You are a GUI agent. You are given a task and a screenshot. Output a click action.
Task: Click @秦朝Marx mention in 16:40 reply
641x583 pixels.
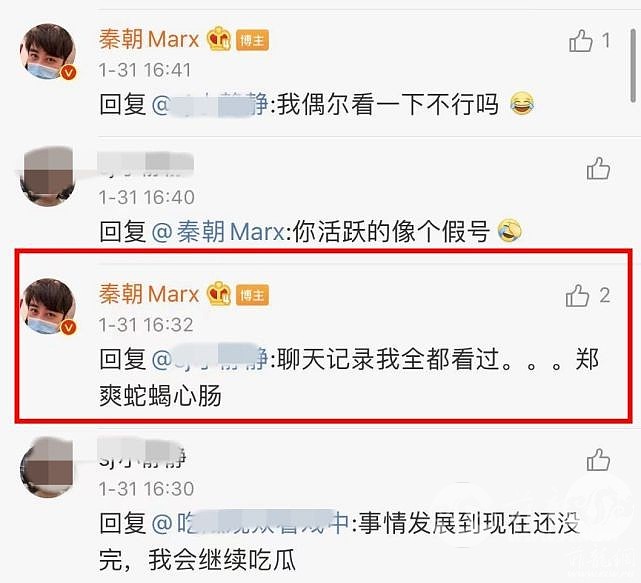click(218, 232)
